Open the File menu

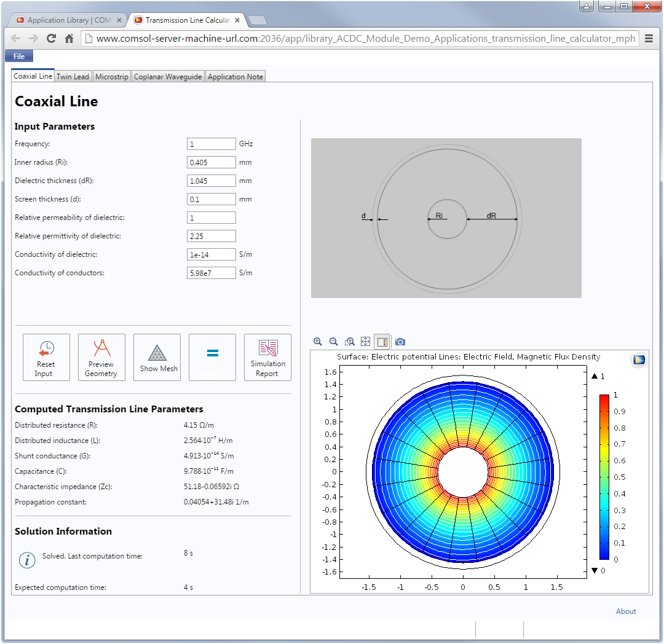[x=19, y=57]
